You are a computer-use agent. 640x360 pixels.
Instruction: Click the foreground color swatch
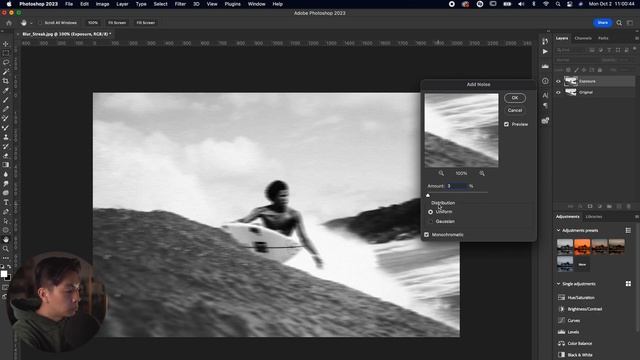[x=4, y=274]
